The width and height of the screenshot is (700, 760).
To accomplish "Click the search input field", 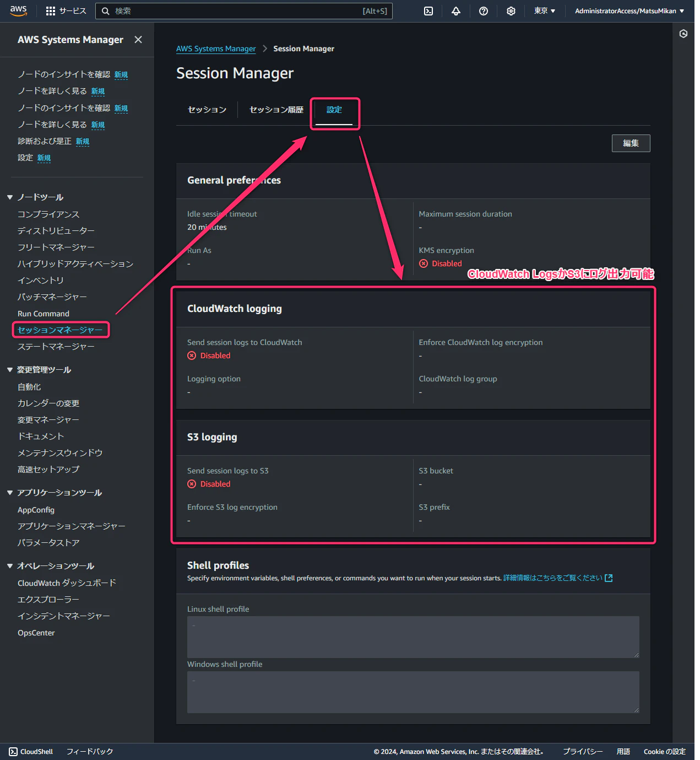I will (x=244, y=11).
